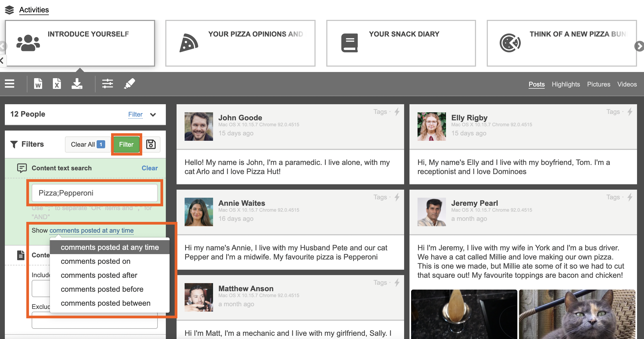Select the highlighter tool icon

click(x=130, y=84)
